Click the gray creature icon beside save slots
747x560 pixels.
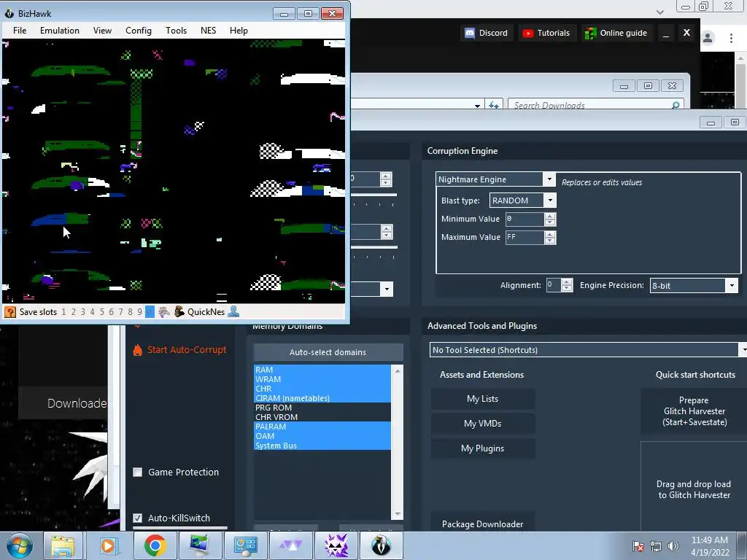164,312
